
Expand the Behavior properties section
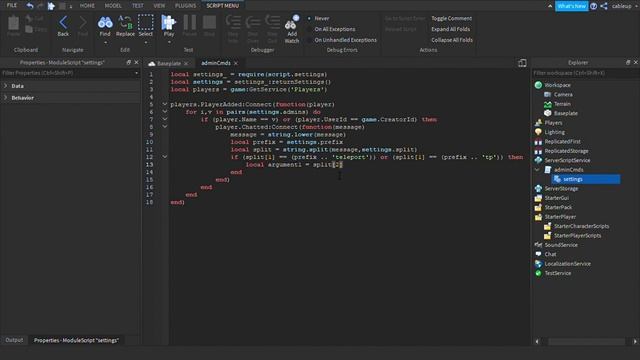[6, 98]
